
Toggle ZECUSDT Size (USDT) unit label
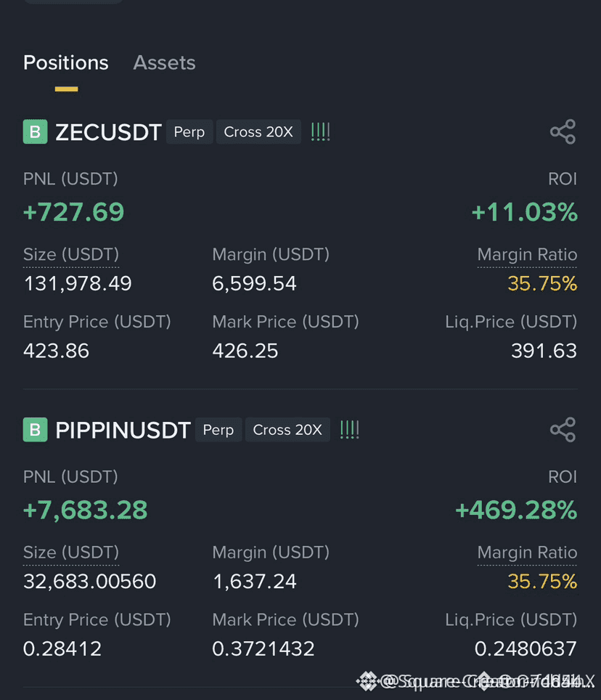point(71,255)
